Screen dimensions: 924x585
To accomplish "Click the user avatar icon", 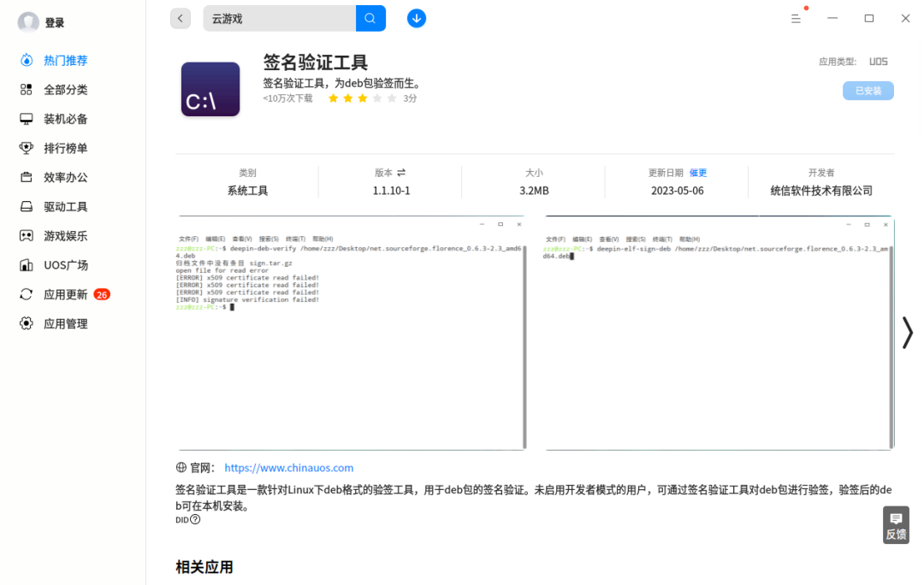I will 27,22.
